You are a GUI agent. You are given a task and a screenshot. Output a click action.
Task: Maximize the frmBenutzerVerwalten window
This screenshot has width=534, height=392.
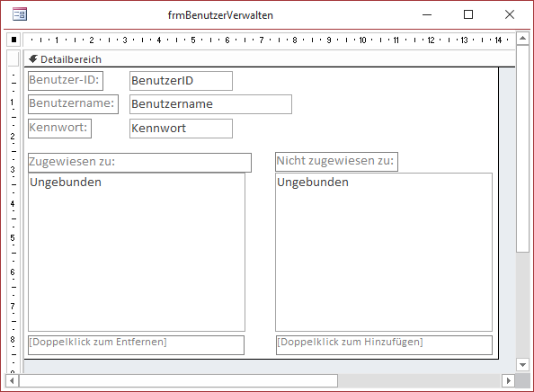pos(468,14)
